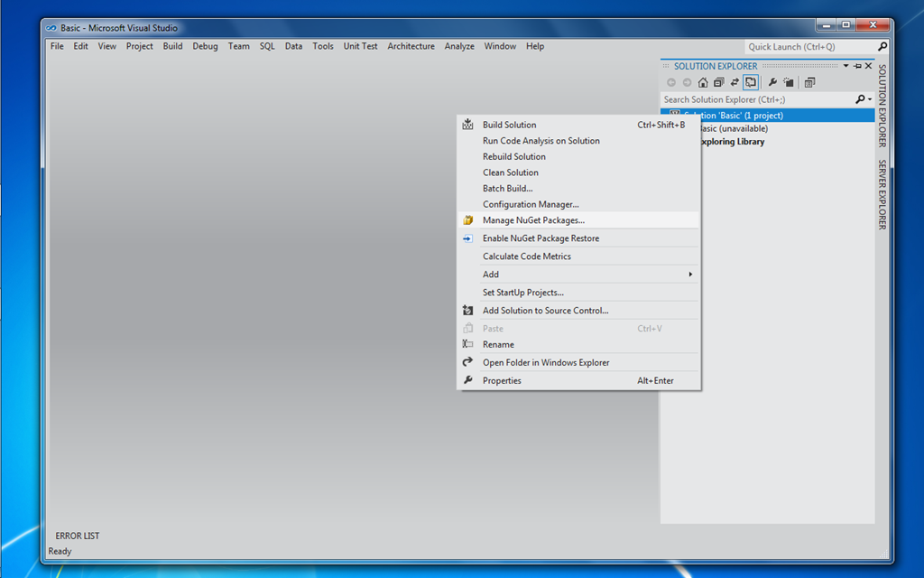Screen dimensions: 924x578
Task: Open the Architecture menu
Action: tap(411, 46)
